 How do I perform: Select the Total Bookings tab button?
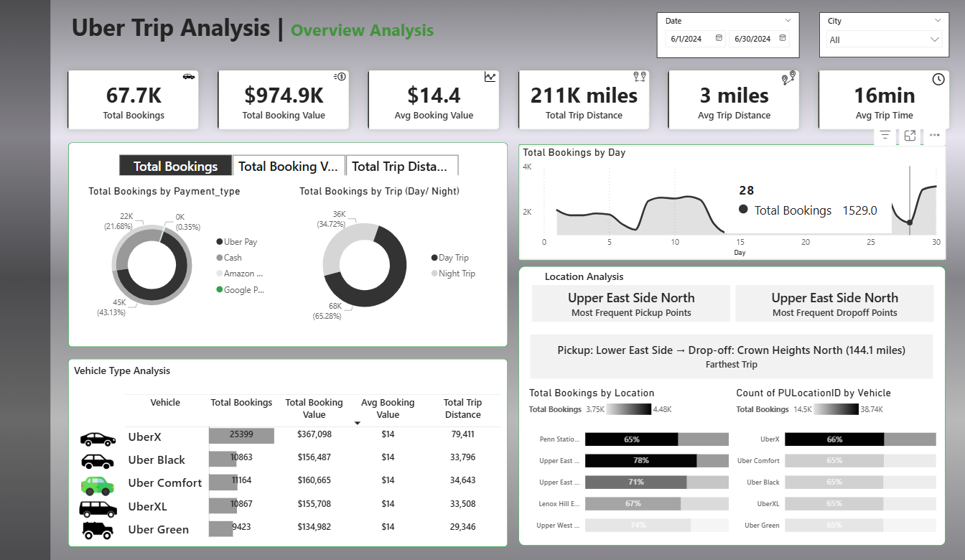(x=175, y=166)
